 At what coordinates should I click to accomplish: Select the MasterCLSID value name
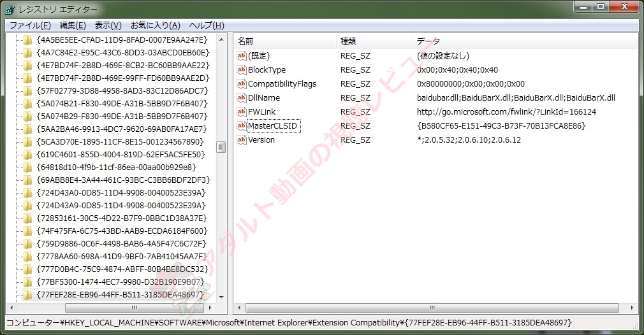272,125
